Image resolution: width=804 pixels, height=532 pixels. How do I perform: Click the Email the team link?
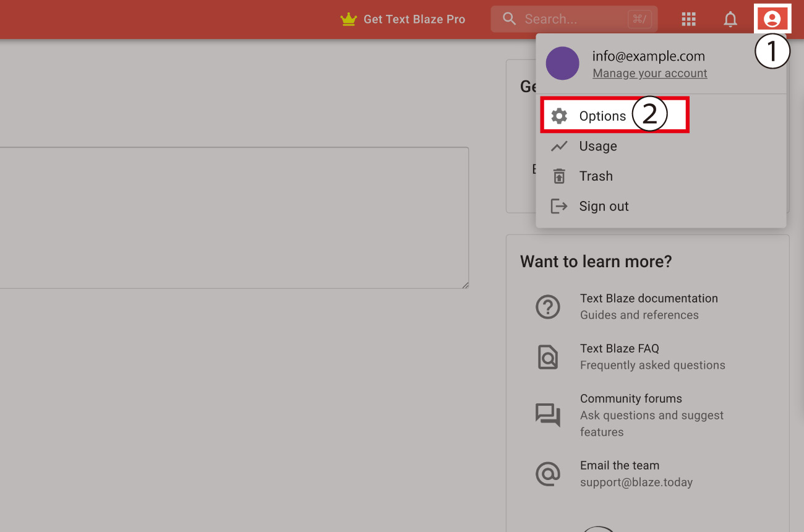pos(620,465)
